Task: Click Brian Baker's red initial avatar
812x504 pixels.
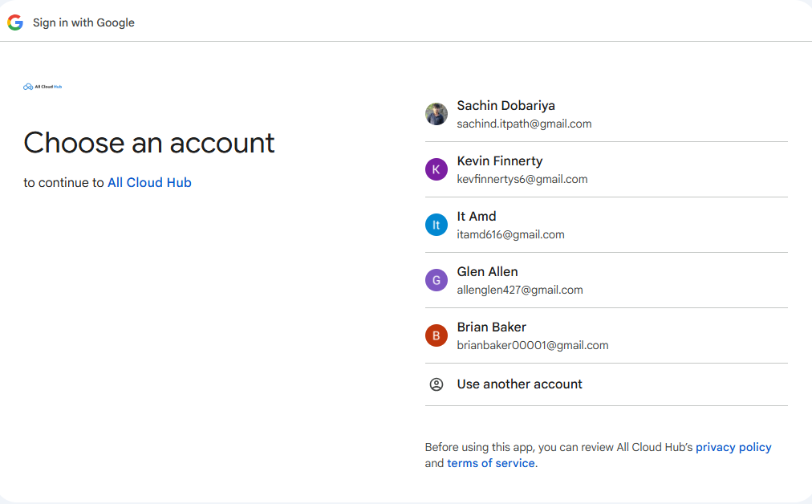Action: tap(436, 335)
